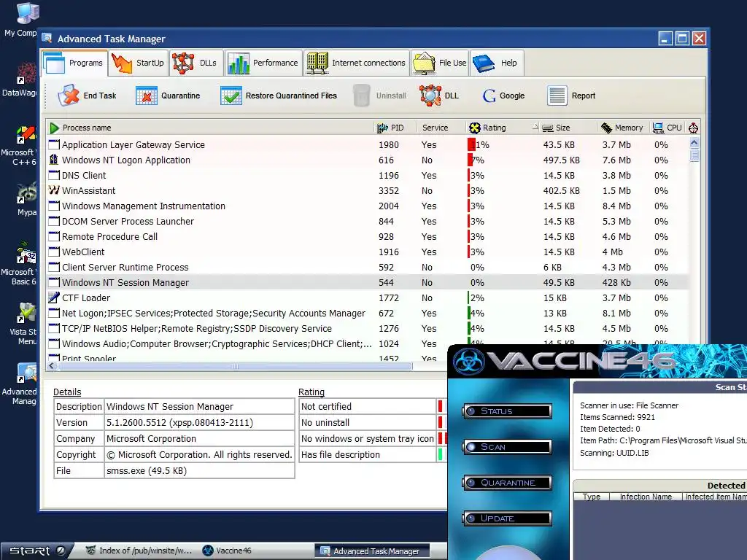Sort by the Service column header
This screenshot has width=747, height=560.
click(x=440, y=128)
